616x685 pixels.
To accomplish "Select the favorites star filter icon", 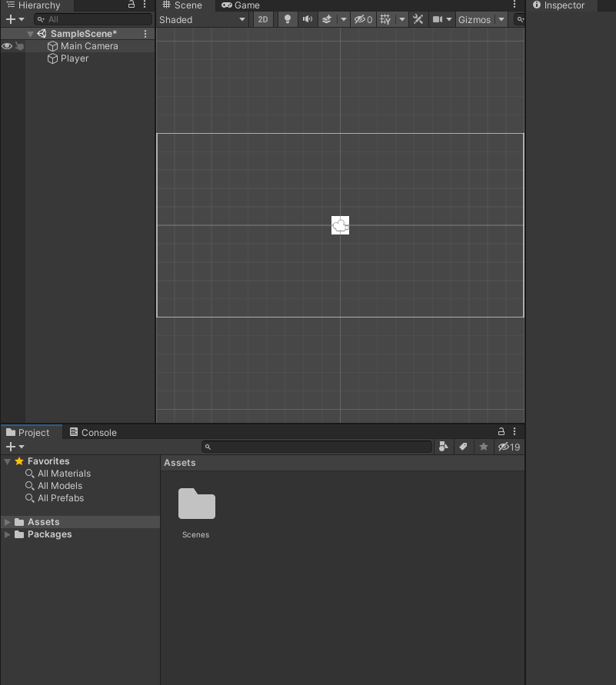I will tap(483, 447).
